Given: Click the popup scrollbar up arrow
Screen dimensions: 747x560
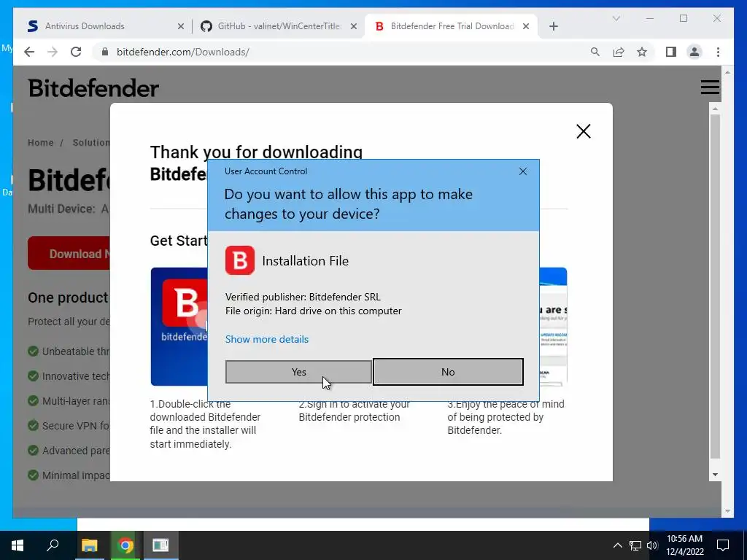Looking at the screenshot, I should [715, 109].
